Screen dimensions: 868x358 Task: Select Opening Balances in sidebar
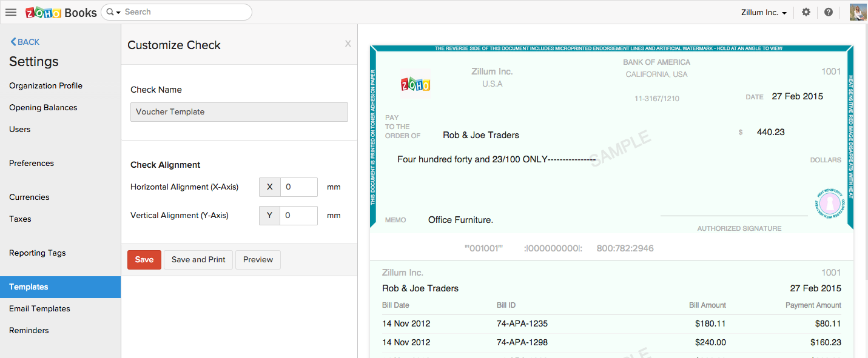click(x=43, y=107)
